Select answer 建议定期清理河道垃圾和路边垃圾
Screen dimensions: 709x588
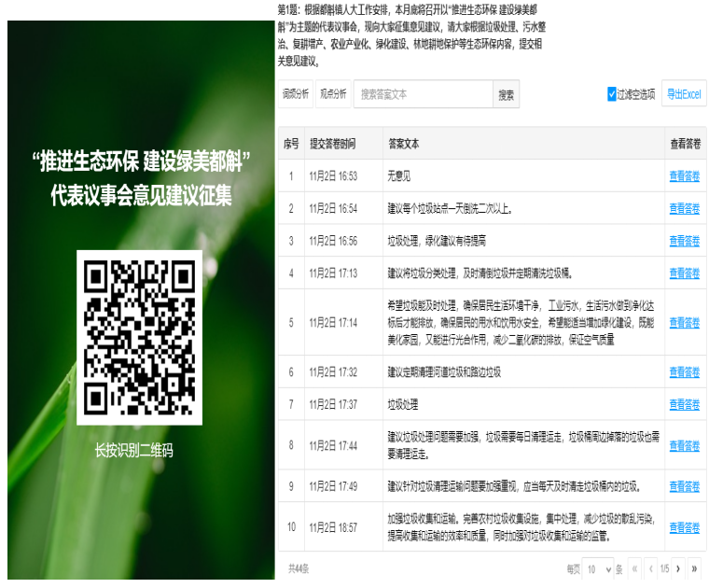(444, 371)
